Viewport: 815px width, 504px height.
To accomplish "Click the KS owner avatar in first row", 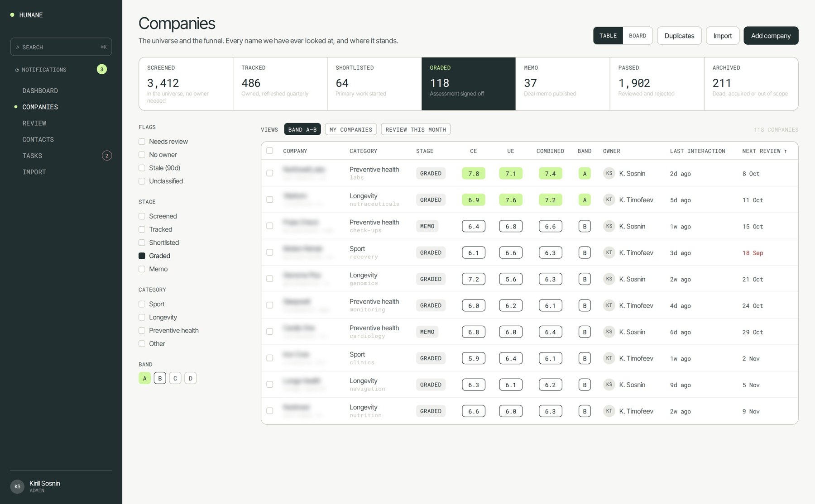I will 609,173.
